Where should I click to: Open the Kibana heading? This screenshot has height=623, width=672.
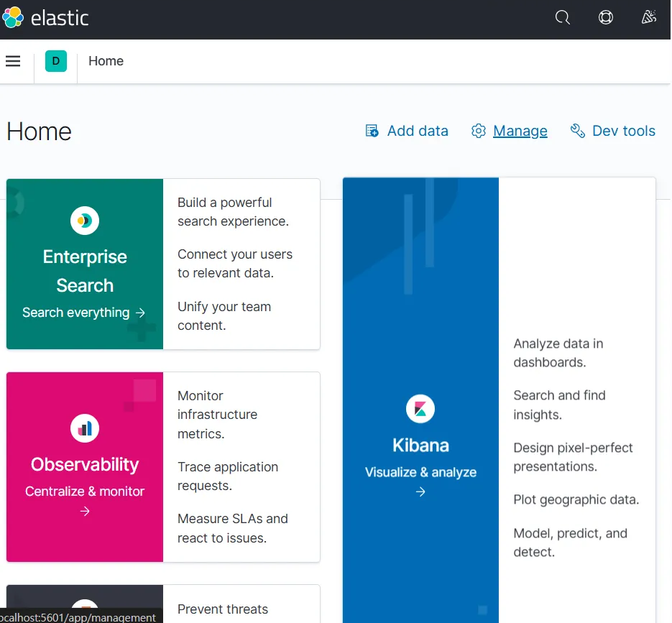point(420,446)
